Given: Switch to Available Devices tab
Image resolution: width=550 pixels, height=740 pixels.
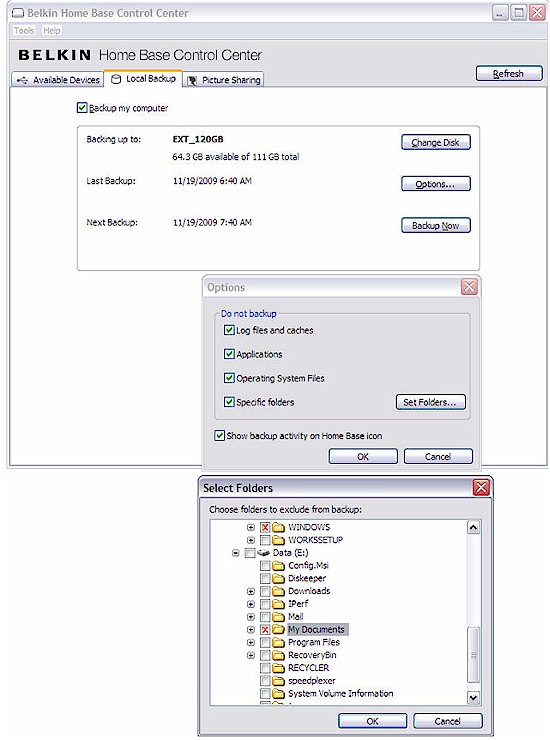Looking at the screenshot, I should 58,80.
